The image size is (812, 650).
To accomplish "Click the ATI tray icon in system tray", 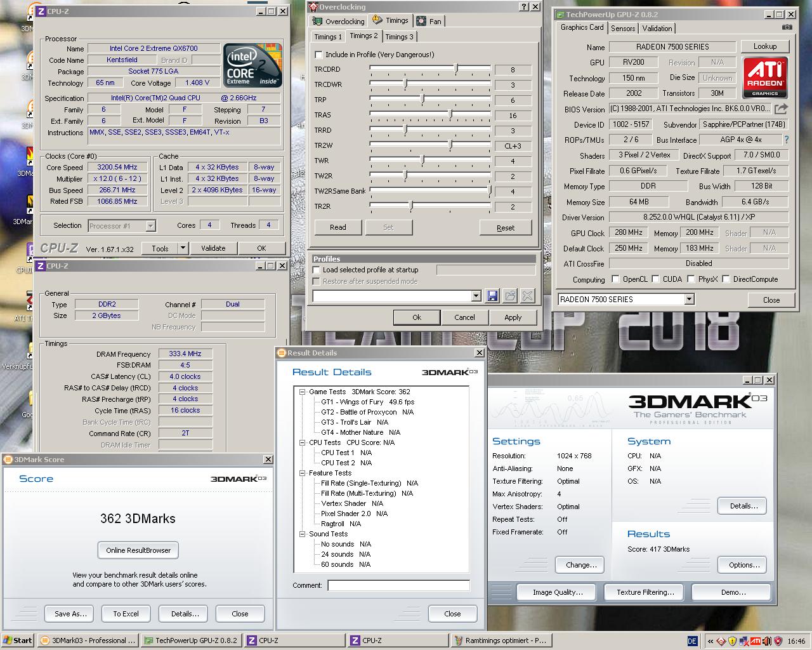I will click(756, 640).
